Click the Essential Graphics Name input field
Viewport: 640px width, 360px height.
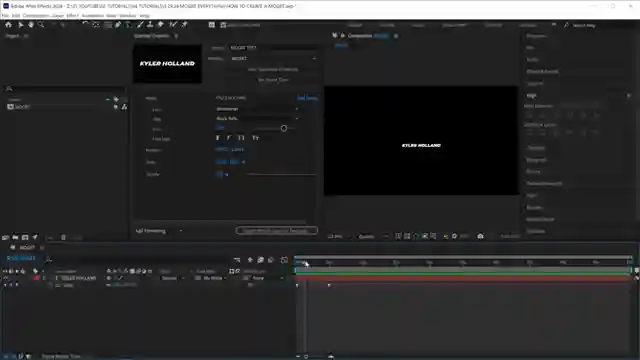(x=273, y=48)
